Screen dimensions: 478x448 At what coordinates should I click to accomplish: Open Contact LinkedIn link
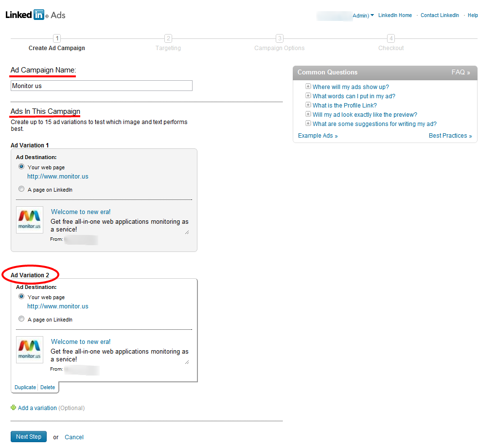click(x=440, y=15)
